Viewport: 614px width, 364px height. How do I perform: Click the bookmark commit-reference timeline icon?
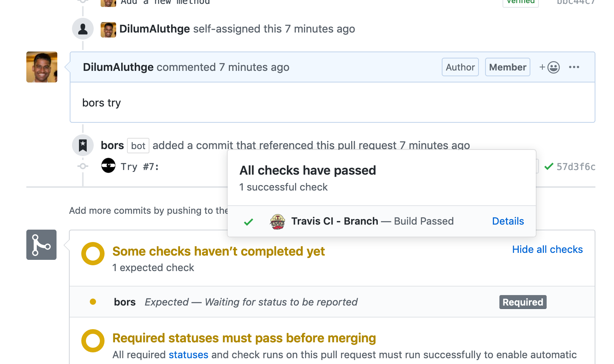coord(83,145)
